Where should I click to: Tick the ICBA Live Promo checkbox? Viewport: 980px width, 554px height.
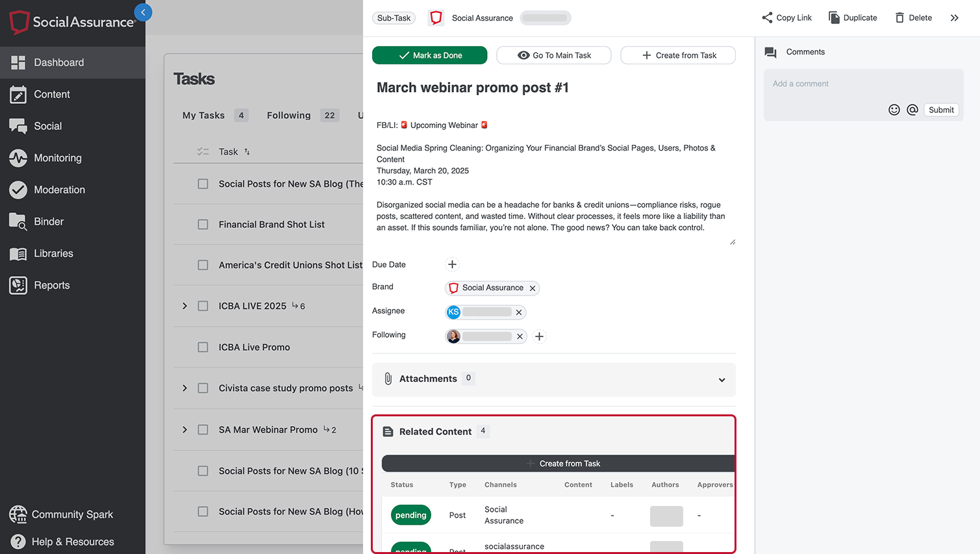(203, 347)
